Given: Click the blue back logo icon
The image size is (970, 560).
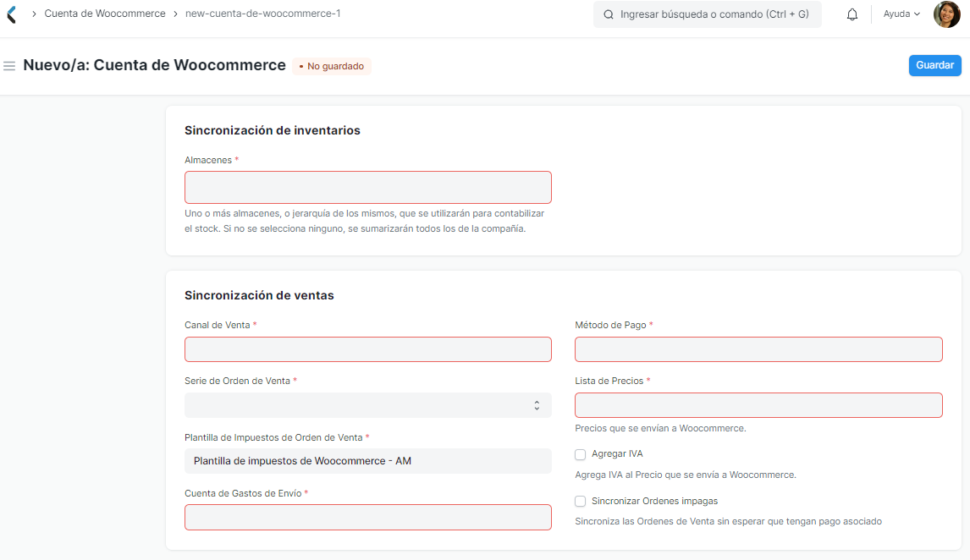Looking at the screenshot, I should pos(11,14).
